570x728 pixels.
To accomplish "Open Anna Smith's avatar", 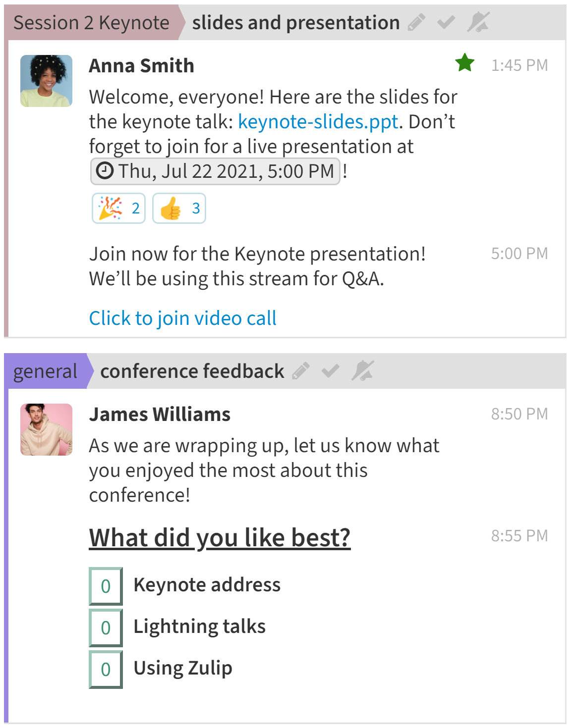I will tap(46, 81).
